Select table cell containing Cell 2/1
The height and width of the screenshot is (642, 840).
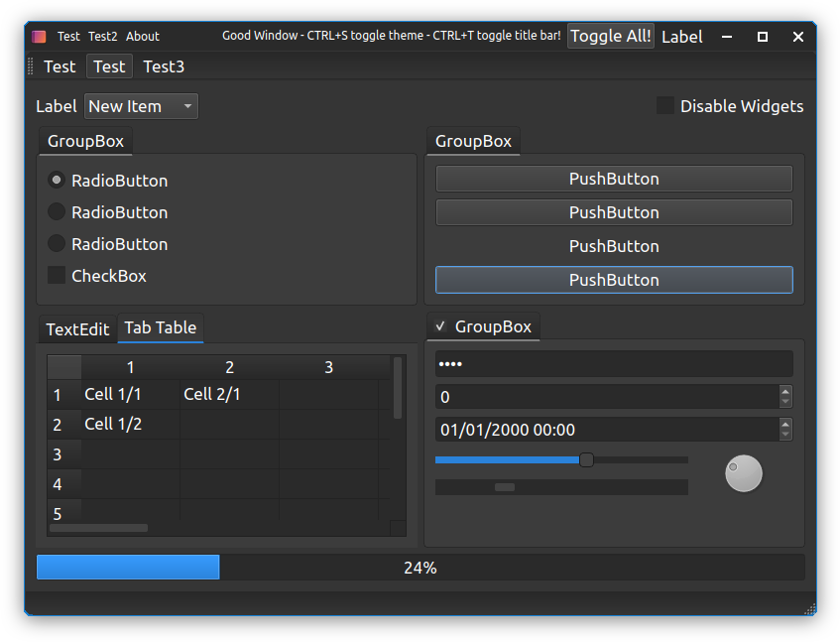click(x=229, y=395)
